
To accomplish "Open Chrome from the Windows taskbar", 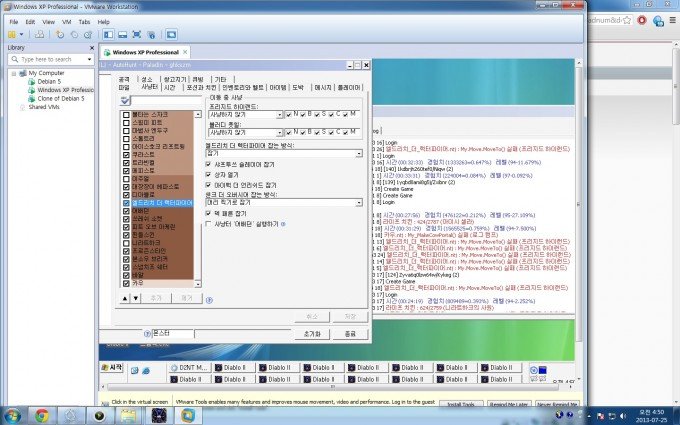I will pos(42,416).
